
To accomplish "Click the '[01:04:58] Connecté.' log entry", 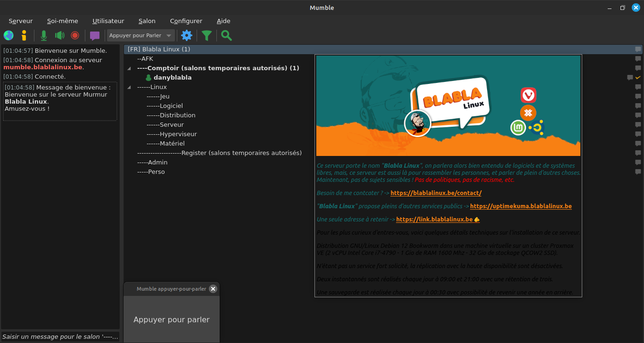I will coord(34,76).
